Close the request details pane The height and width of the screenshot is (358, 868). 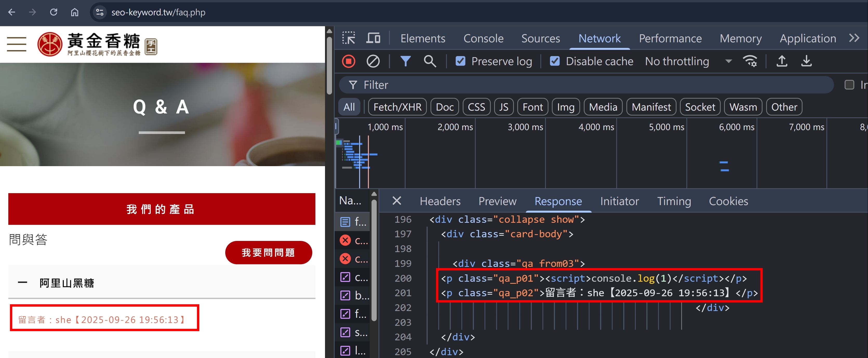pyautogui.click(x=397, y=201)
